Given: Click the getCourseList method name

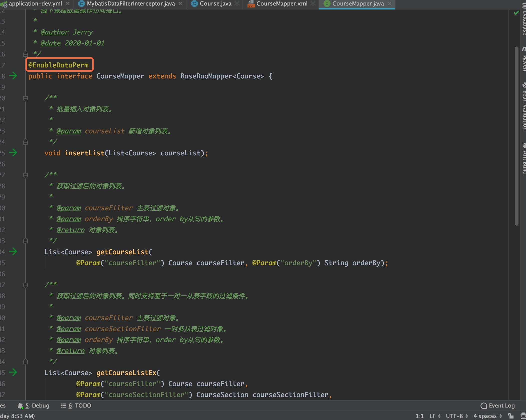Looking at the screenshot, I should [122, 252].
